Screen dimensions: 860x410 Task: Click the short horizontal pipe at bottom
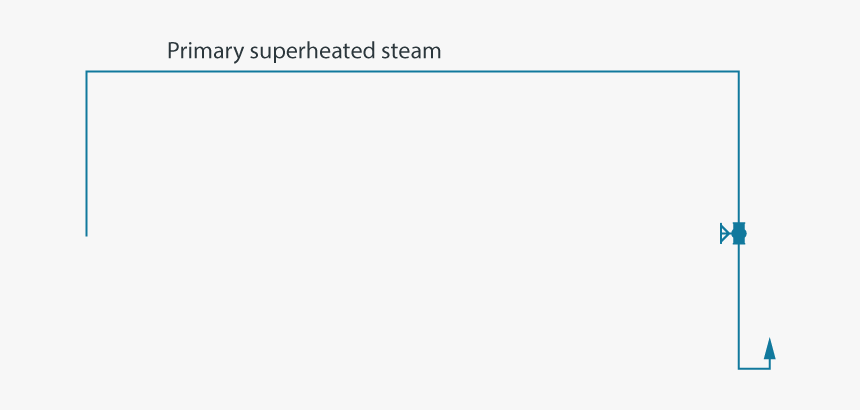pyautogui.click(x=754, y=368)
